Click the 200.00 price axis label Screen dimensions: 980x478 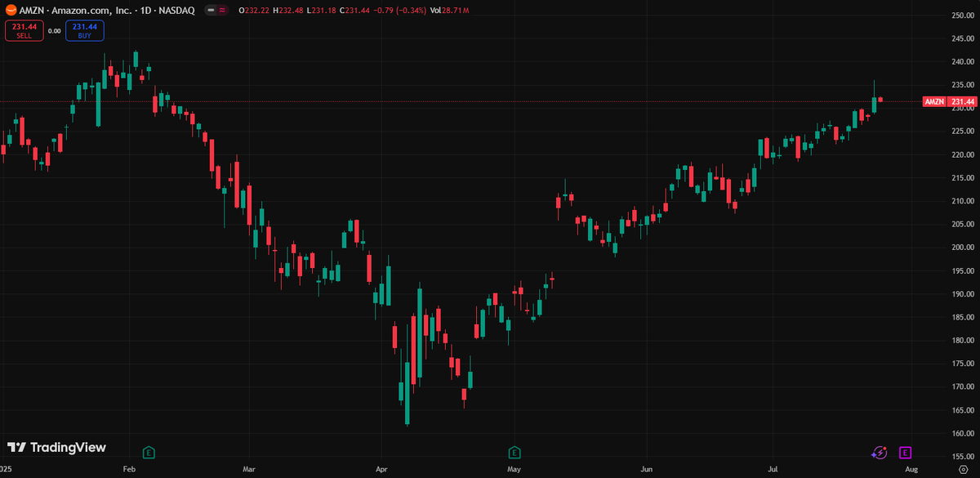pyautogui.click(x=961, y=248)
